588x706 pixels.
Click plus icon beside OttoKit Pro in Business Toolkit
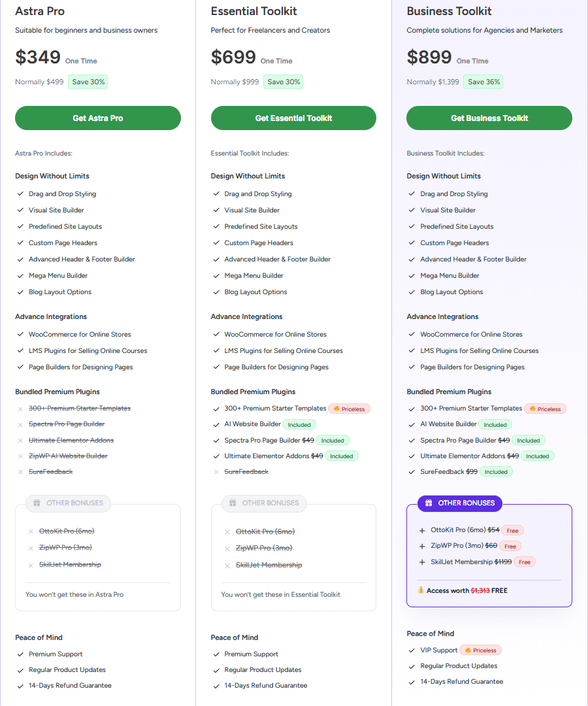coord(422,531)
